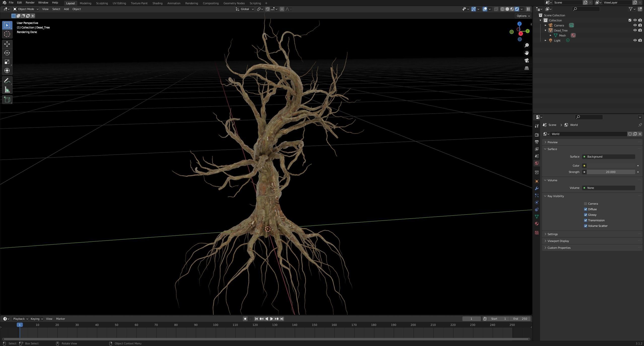Click the Zoom view magnifier icon
Screen dimensions: 644x346
526,45
